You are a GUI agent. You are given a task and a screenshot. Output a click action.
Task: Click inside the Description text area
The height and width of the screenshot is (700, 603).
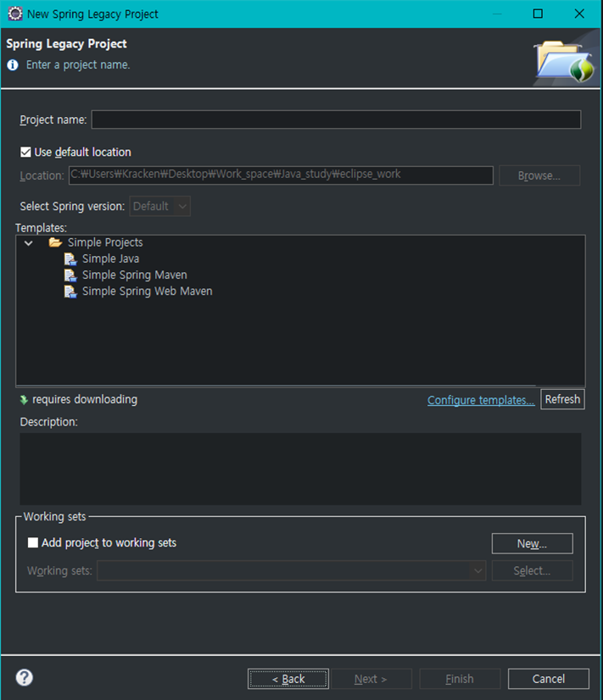[300, 469]
